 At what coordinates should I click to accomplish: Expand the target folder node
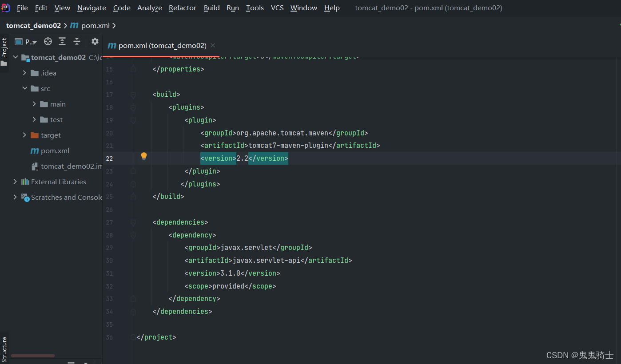[25, 135]
